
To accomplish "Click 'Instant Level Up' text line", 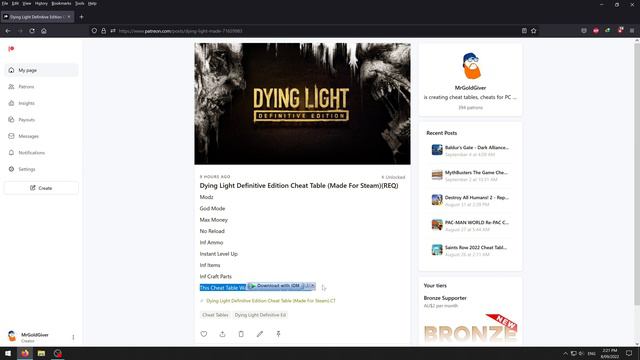I will 218,254.
